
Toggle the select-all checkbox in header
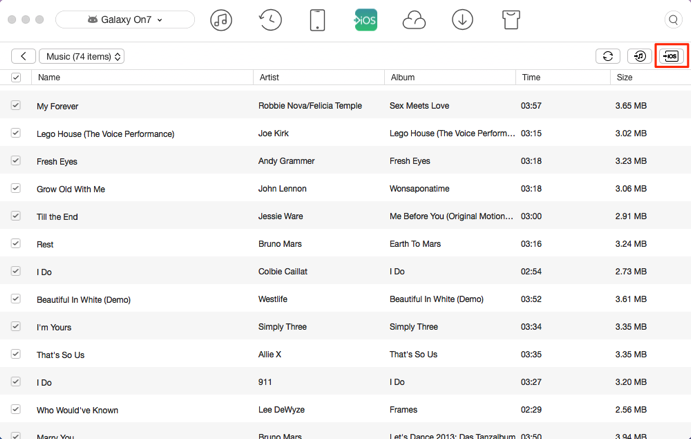[x=16, y=77]
